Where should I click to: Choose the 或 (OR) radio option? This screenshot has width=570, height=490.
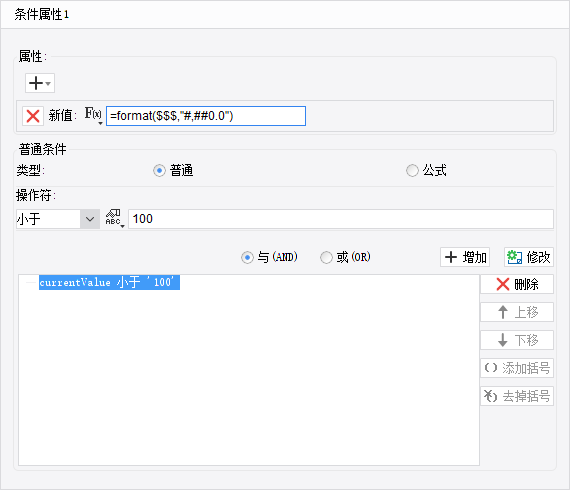(326, 257)
